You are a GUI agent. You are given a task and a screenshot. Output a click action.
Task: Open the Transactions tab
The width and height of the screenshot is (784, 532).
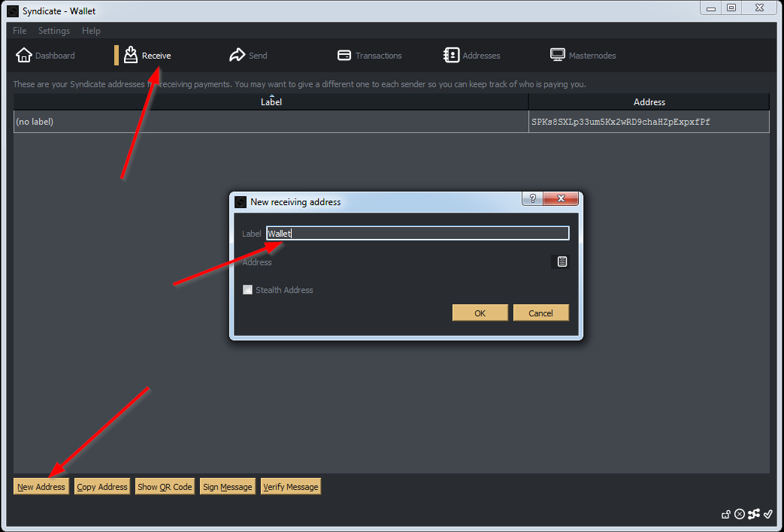point(370,56)
